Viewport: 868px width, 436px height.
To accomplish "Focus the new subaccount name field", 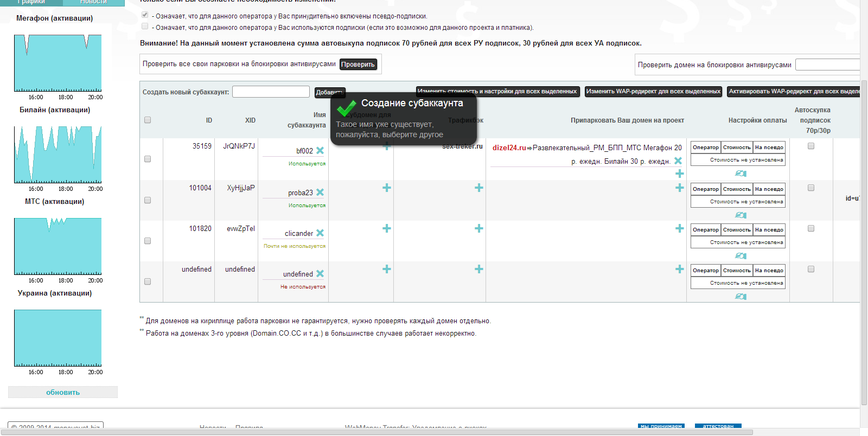I will pyautogui.click(x=271, y=92).
